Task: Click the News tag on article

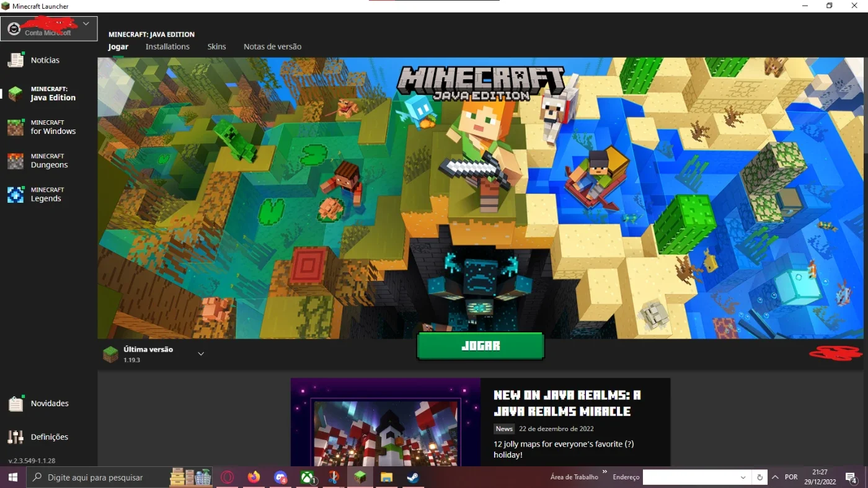Action: click(x=504, y=428)
